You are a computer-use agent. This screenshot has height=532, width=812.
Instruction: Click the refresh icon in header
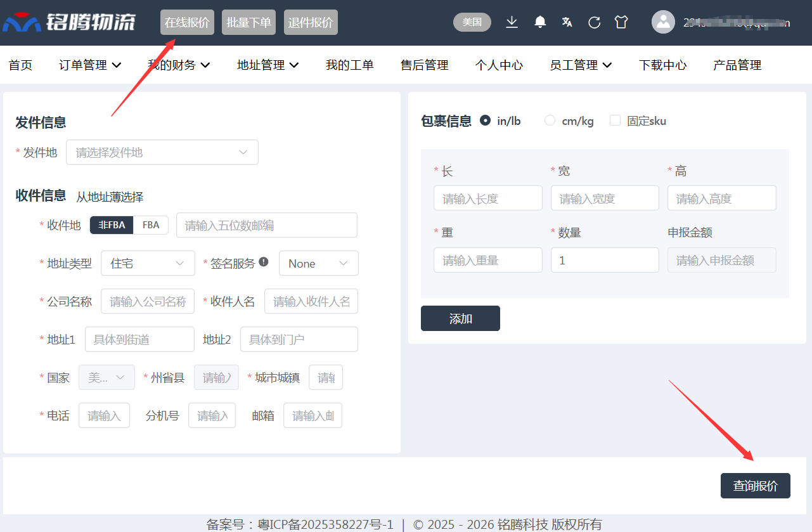[x=595, y=22]
